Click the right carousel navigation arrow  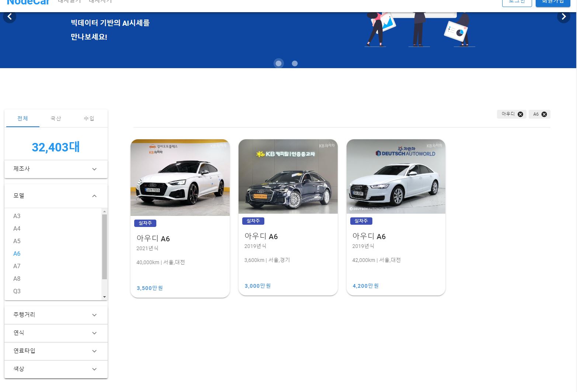click(564, 16)
